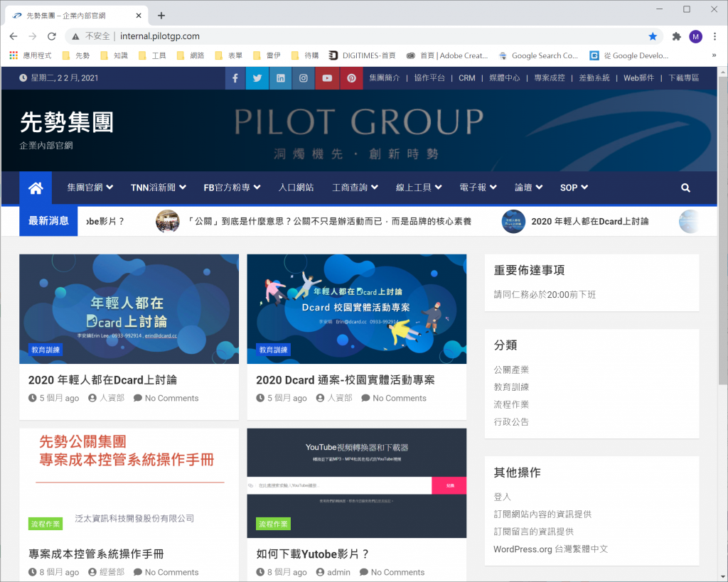Expand the TNN滔新聞 dropdown menu
Viewport: 728px width, 582px height.
(159, 188)
